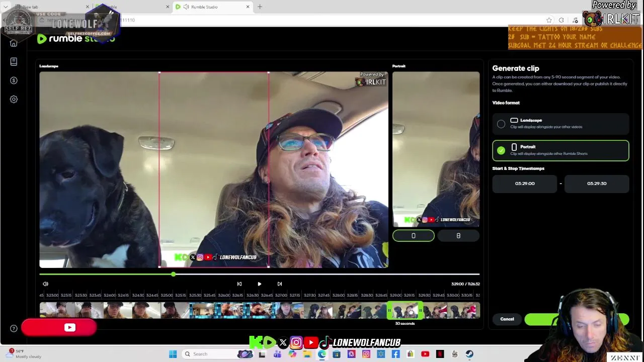Click the taskbar Search box
The image size is (644, 362).
[217, 354]
